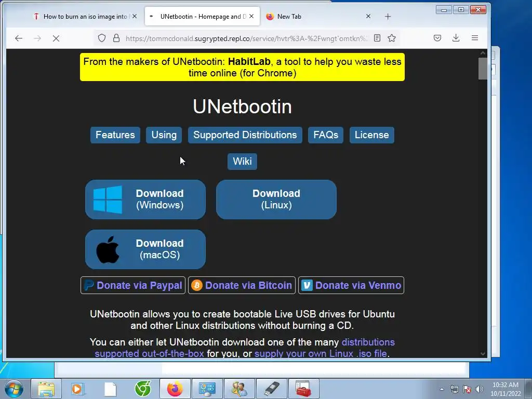532x399 pixels.
Task: Open the Features section button
Action: 115,135
